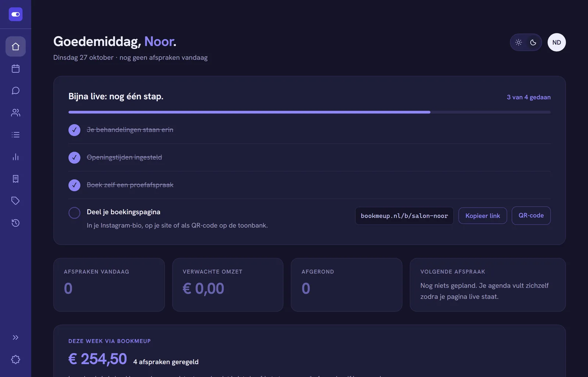
Task: Switch to light theme sun icon
Action: (519, 42)
